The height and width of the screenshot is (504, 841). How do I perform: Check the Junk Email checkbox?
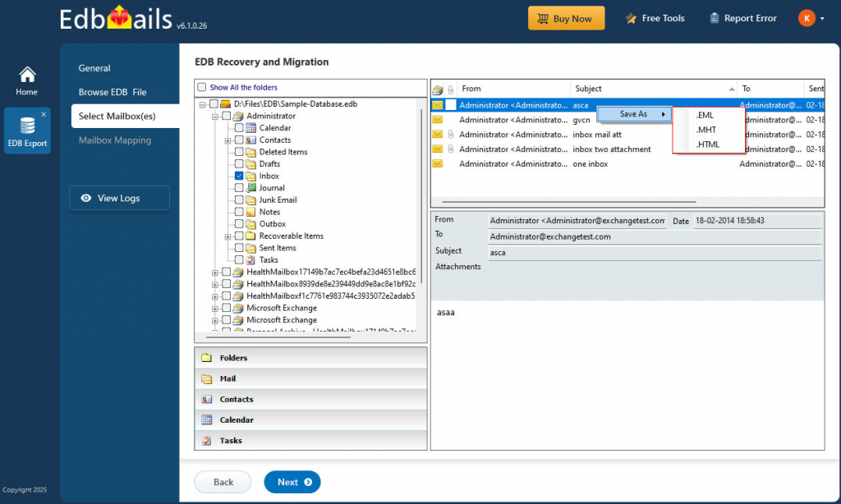coord(239,199)
